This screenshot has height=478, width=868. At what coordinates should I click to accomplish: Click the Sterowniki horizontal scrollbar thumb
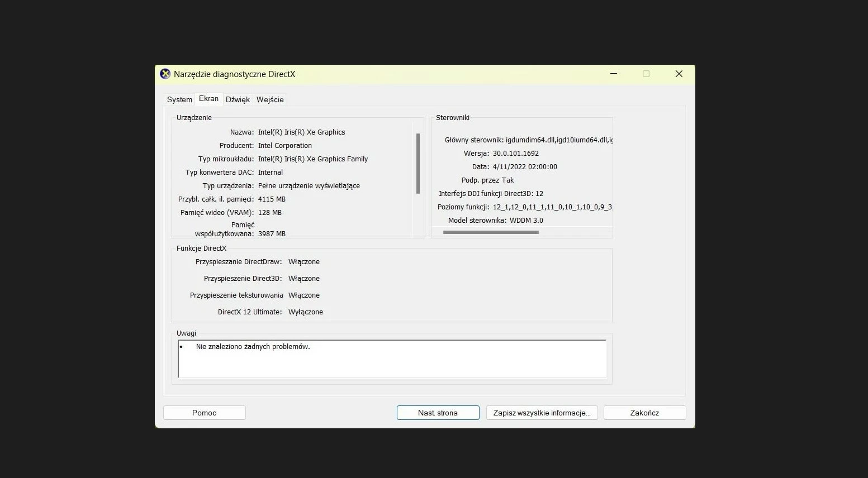[x=491, y=232]
